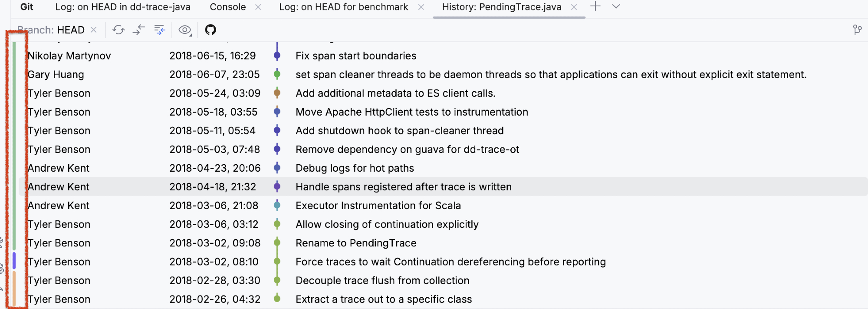
Task: Expand the tabs overflow chevron
Action: (x=616, y=7)
